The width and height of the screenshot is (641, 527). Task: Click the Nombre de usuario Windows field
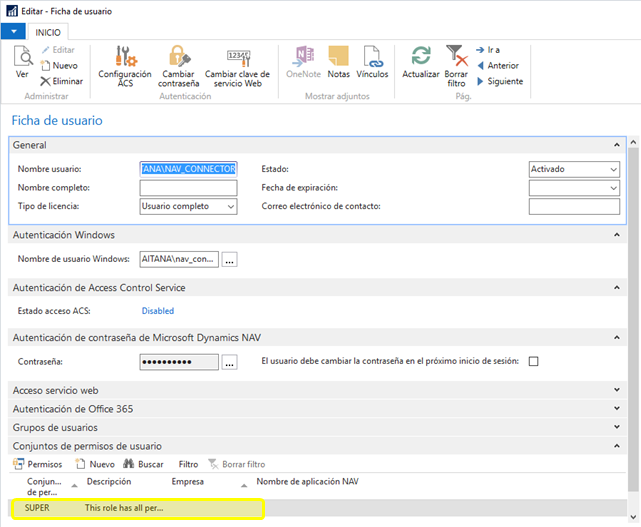179,260
